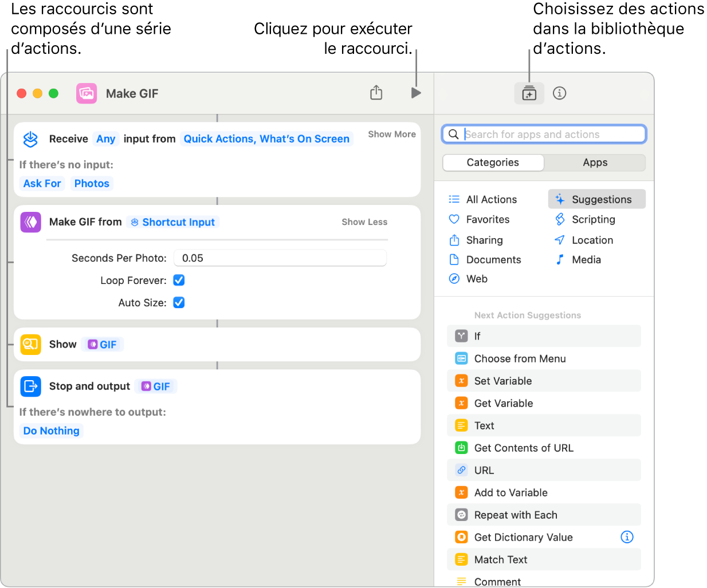707x588 pixels.
Task: Show info for Get Dictionary Value
Action: [x=627, y=537]
